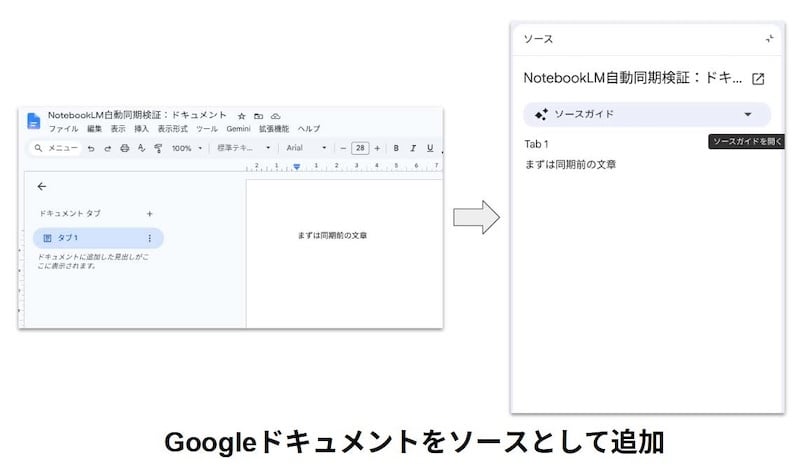Open the ヘルプ menu
This screenshot has width=804, height=465.
(x=309, y=129)
